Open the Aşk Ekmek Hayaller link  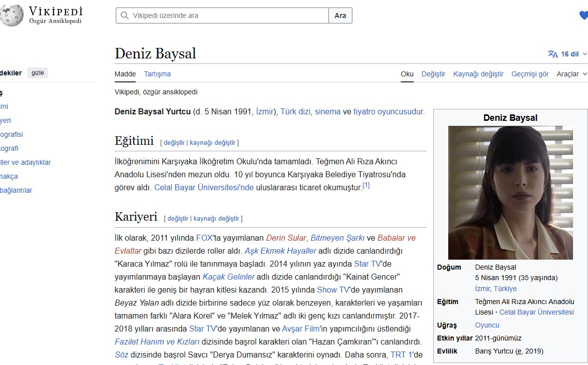pyautogui.click(x=281, y=251)
